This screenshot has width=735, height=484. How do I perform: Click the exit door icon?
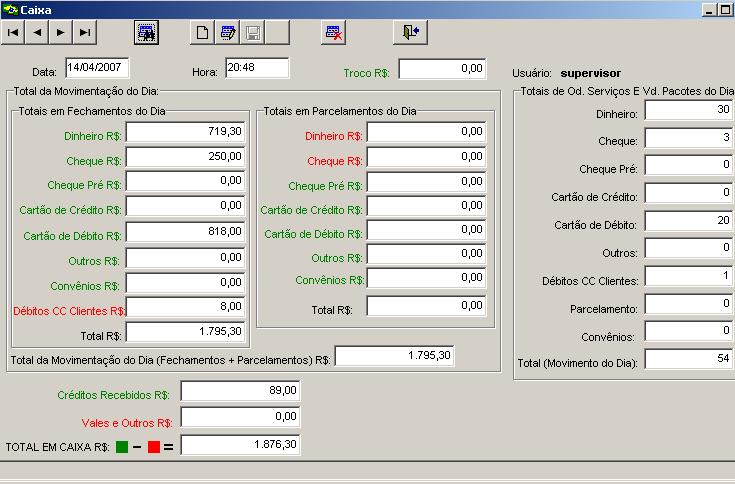pos(410,32)
